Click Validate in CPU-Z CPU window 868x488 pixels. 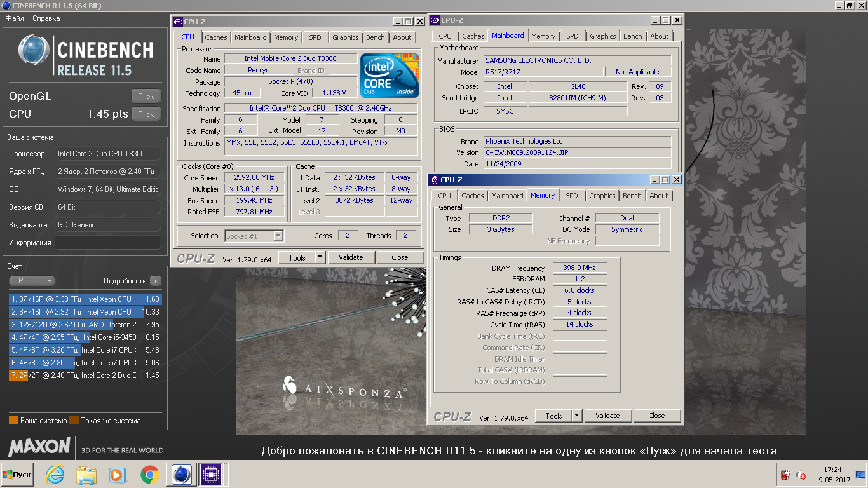tap(351, 257)
